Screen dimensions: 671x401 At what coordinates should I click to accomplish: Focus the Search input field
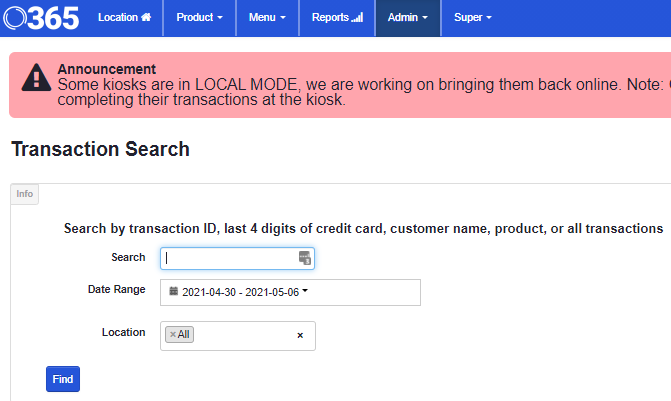(238, 258)
